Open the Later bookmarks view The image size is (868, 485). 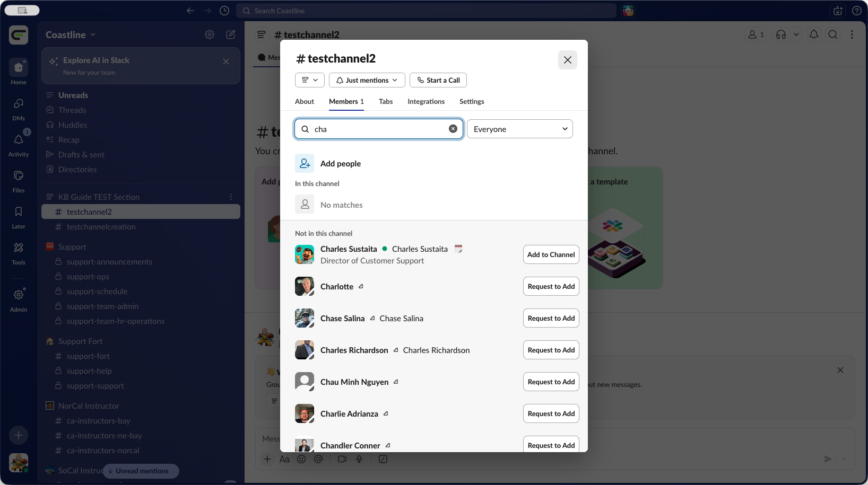tap(19, 216)
